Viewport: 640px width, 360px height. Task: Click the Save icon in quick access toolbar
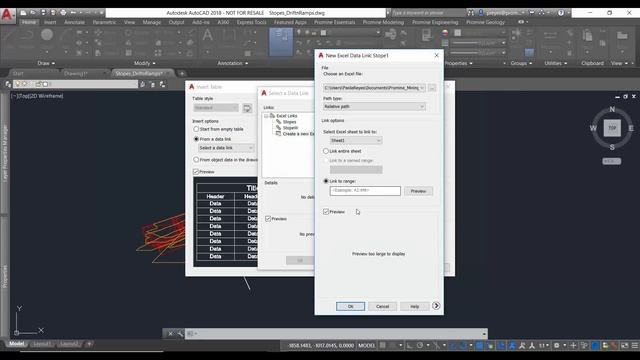click(x=43, y=13)
